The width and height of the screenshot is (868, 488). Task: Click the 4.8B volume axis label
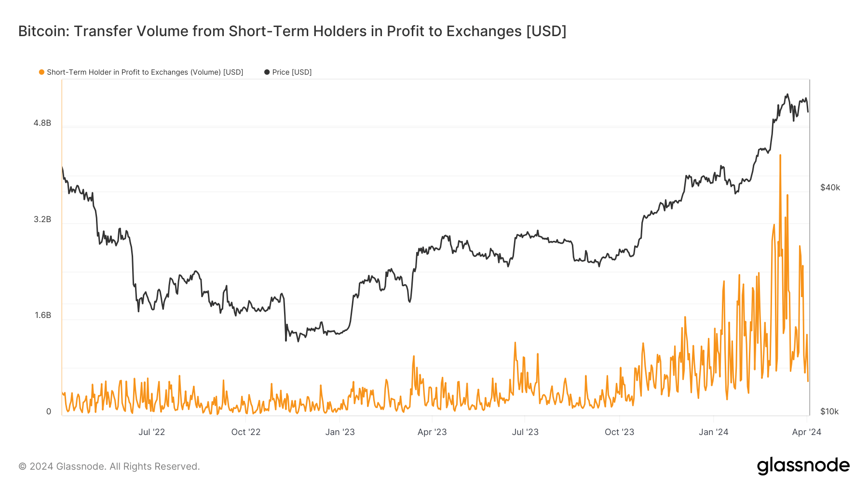tap(42, 123)
